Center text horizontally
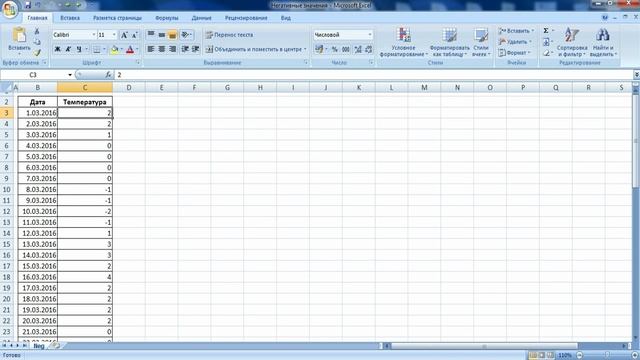This screenshot has height=360, width=640. (162, 49)
